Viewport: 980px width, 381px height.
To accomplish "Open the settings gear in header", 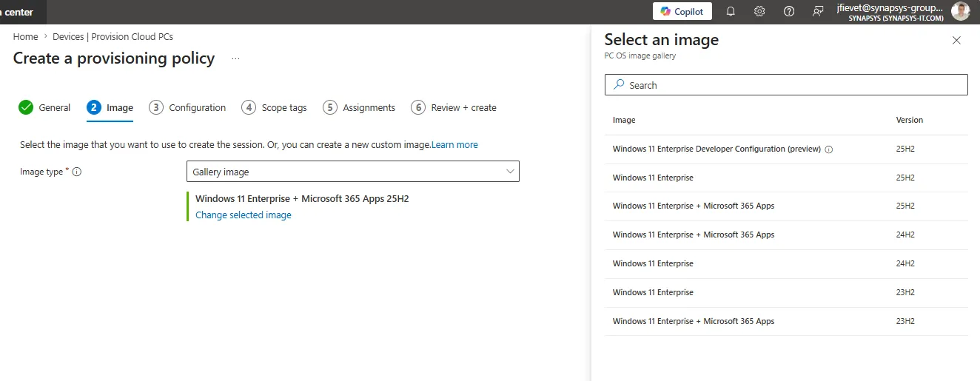I will click(759, 11).
